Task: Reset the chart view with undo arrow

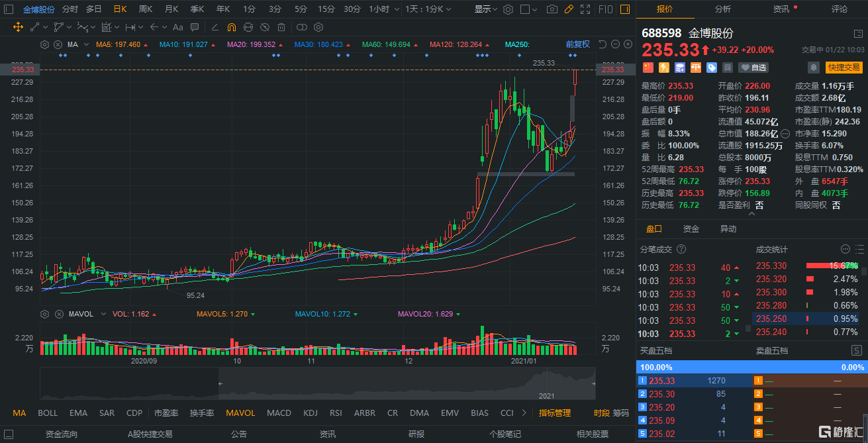Action: (x=603, y=44)
